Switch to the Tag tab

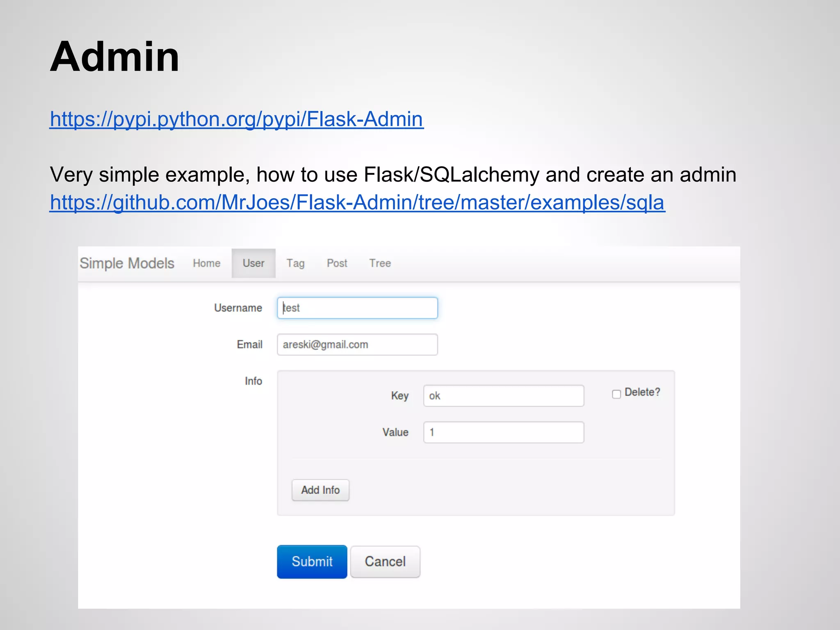click(x=295, y=263)
